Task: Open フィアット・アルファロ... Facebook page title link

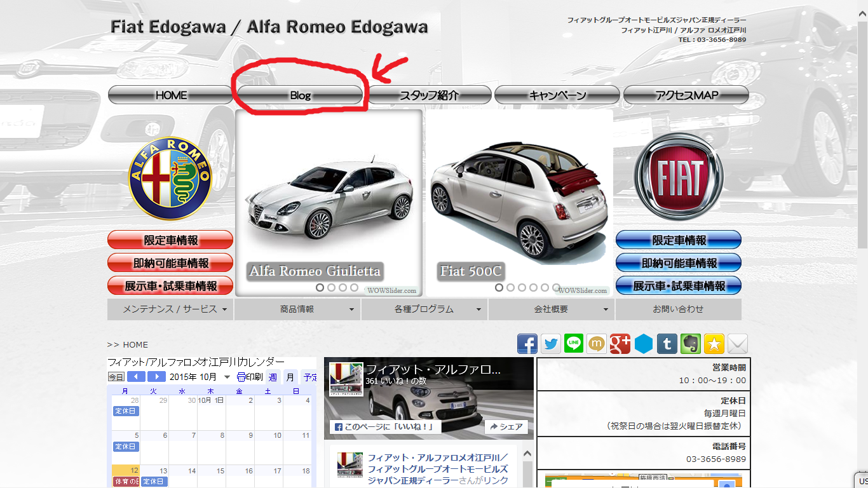Action: pyautogui.click(x=434, y=369)
